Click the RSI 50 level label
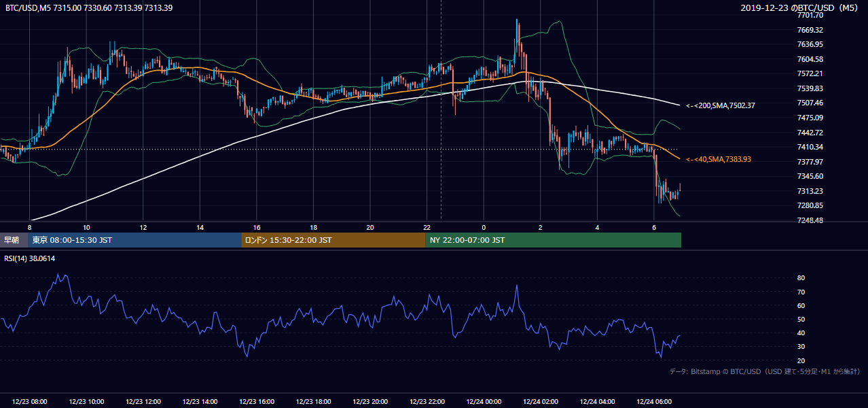 coord(801,320)
